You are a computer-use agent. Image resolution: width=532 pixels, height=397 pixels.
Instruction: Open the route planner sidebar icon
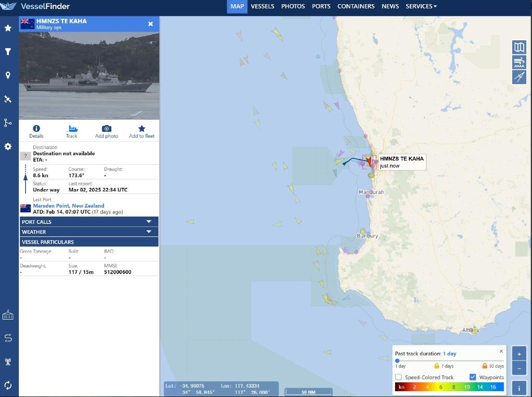(8, 338)
